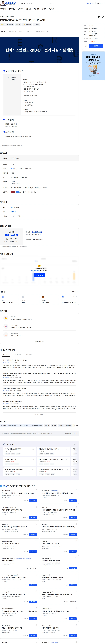Click next arrow in 요즘 뜨는 공고 carousel

(x=76, y=461)
